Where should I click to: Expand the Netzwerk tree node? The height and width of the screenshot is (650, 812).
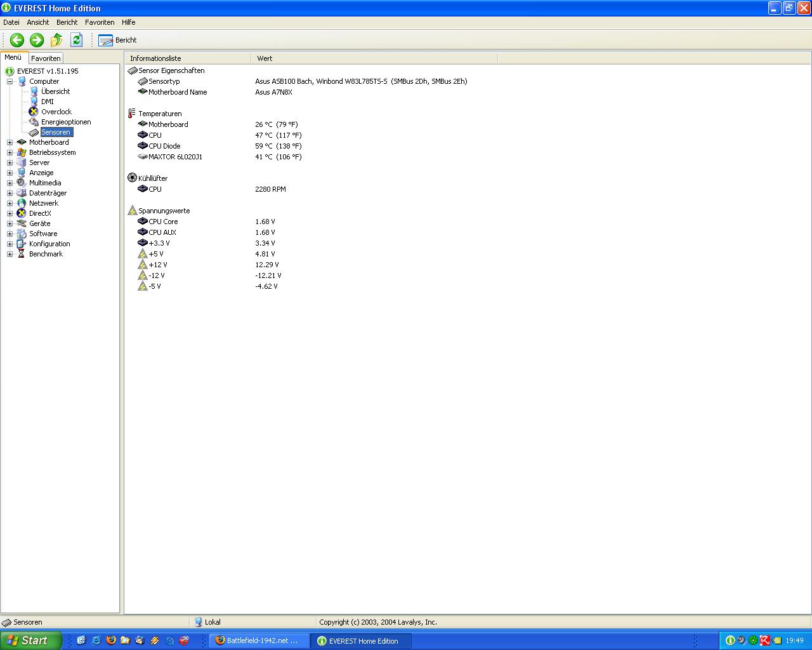[x=10, y=203]
